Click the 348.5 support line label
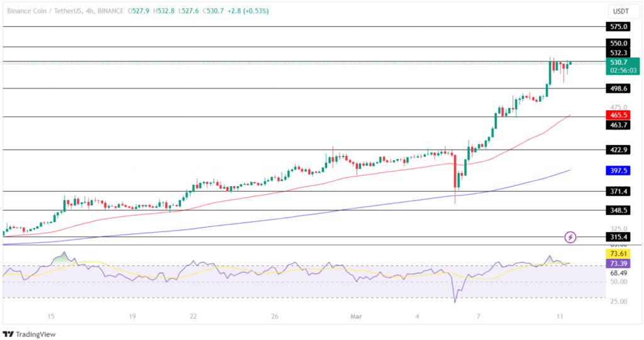This screenshot has width=644, height=340. tap(618, 211)
